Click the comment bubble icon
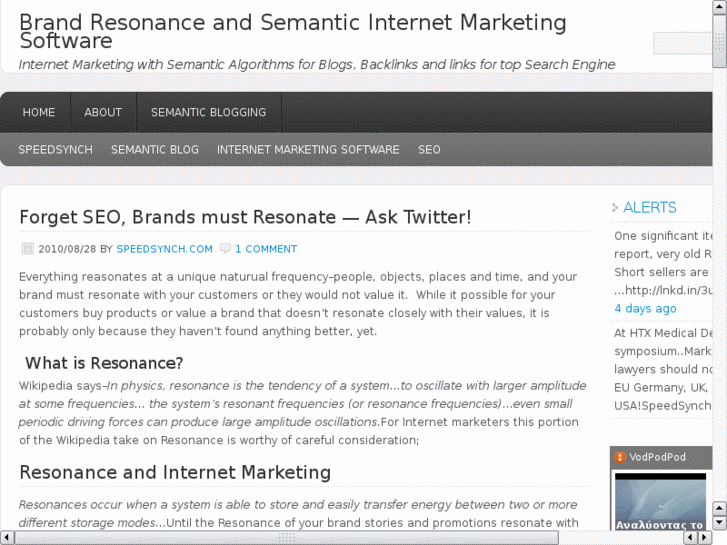727x545 pixels. (x=225, y=249)
